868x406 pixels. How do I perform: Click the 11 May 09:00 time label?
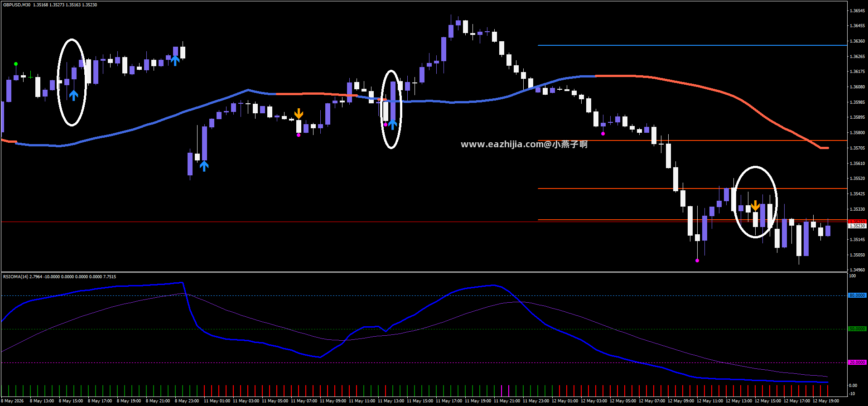333,401
